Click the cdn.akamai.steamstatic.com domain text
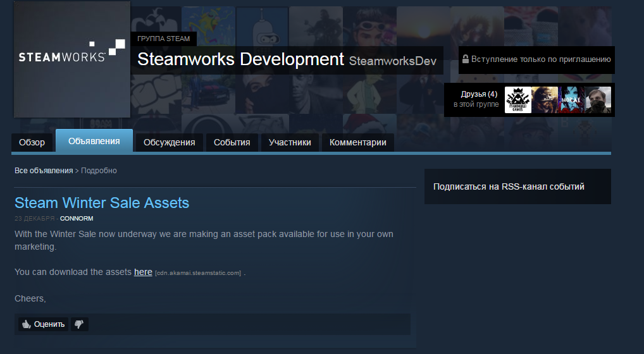 point(198,273)
